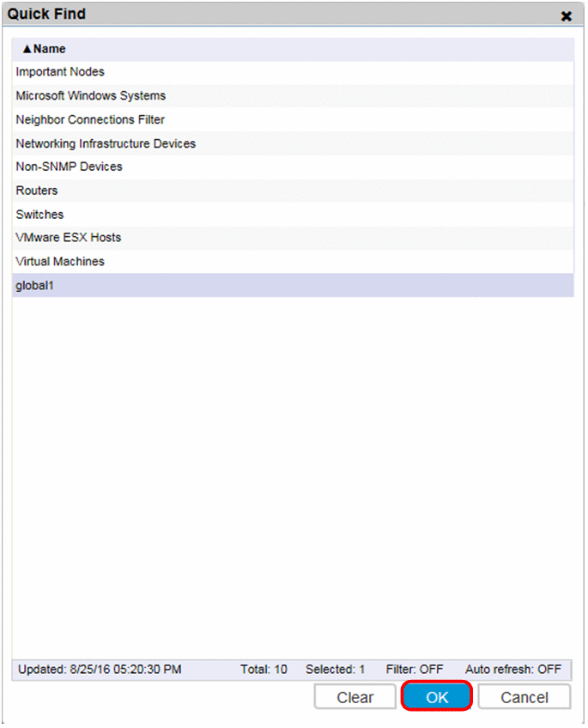Select the Important Nodes row
The image size is (588, 728).
(293, 72)
